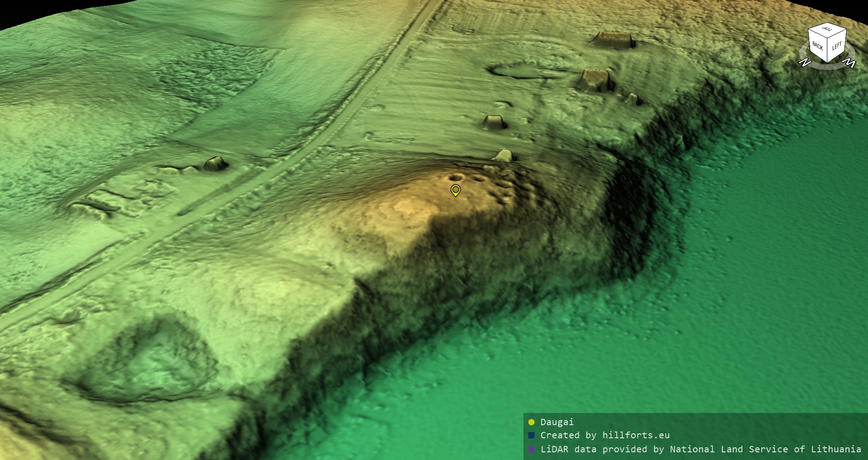Click the yellow Daugai location pin on the hill
The height and width of the screenshot is (460, 868).
(x=455, y=190)
